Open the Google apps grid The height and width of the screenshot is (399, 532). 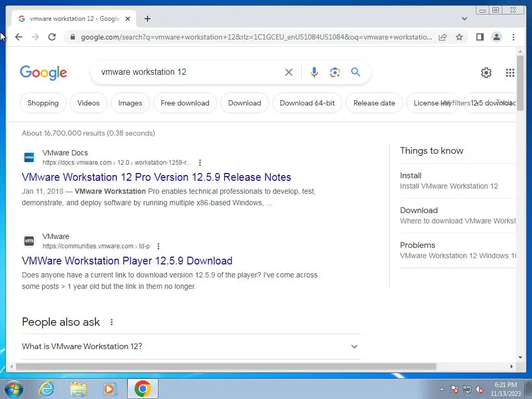point(510,73)
